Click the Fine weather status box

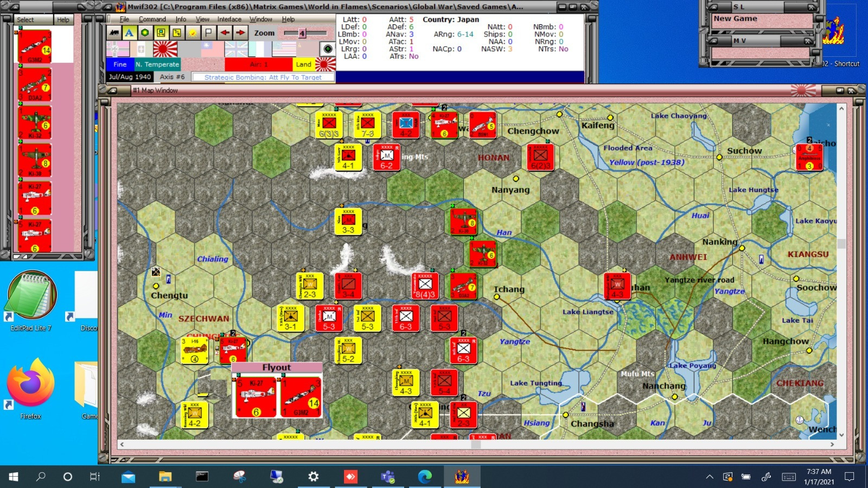(x=120, y=64)
